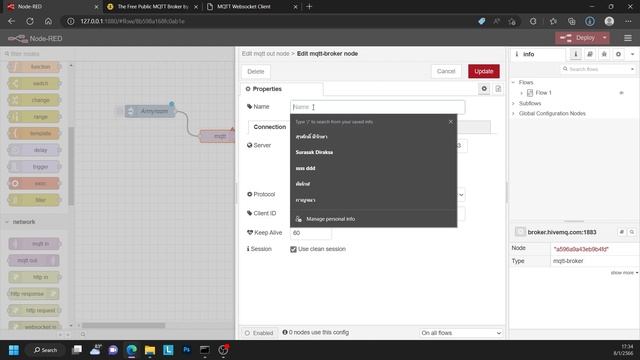Open the terminal window from taskbar
640x360 pixels.
[204, 350]
